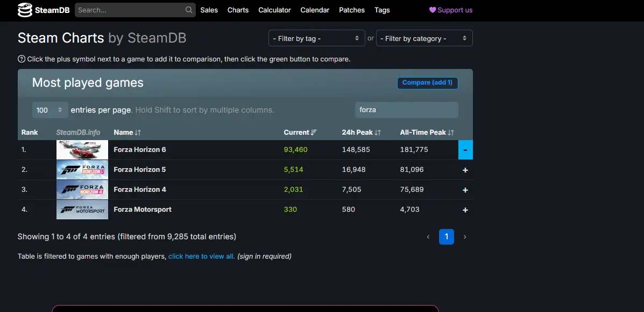
Task: Remove Forza Horizon 6 from comparison
Action: [x=465, y=150]
